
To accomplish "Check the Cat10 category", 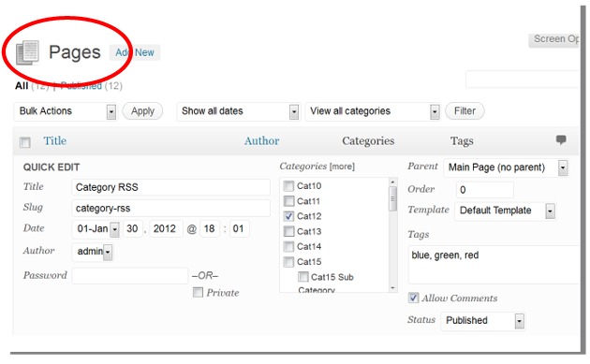I will (x=288, y=186).
